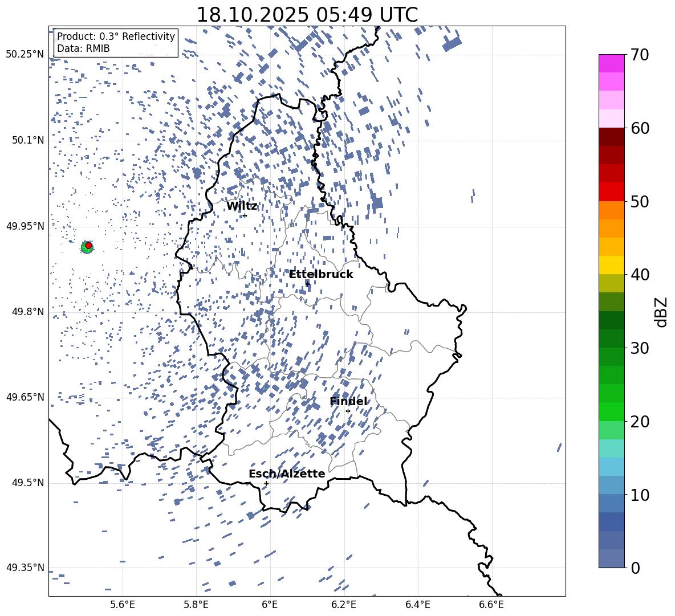Click the 5.8°E longitude label
Screen dimensions: 675x616
[196, 605]
